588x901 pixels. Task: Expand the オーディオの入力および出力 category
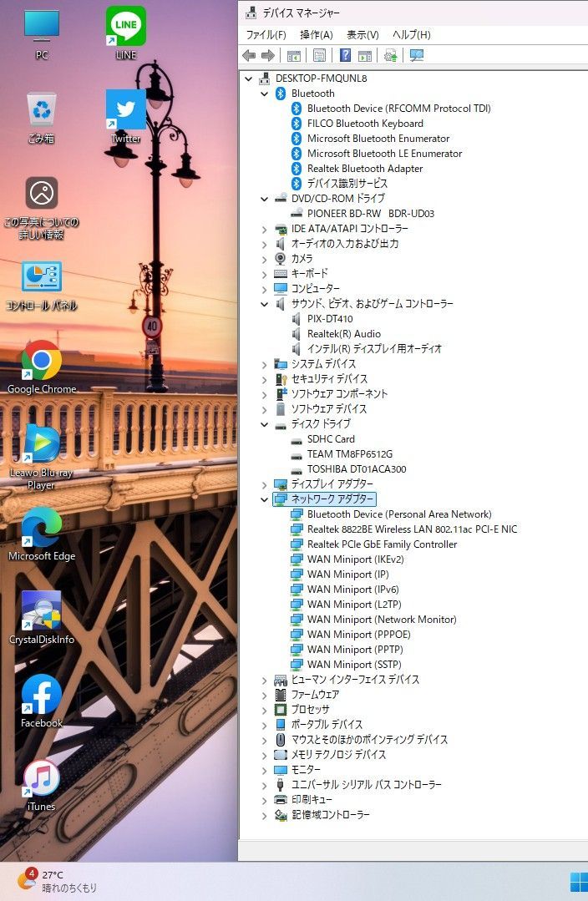[x=265, y=244]
